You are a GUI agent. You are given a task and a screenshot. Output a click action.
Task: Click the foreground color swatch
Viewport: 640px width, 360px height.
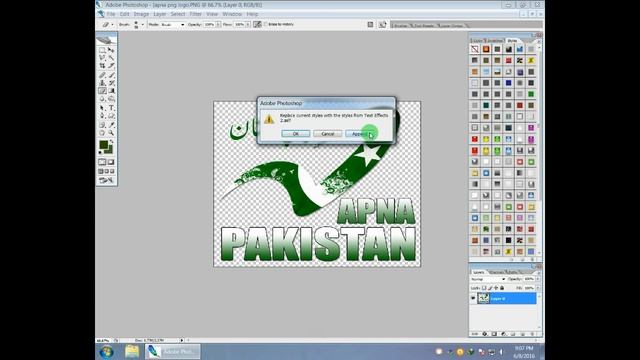[x=103, y=144]
